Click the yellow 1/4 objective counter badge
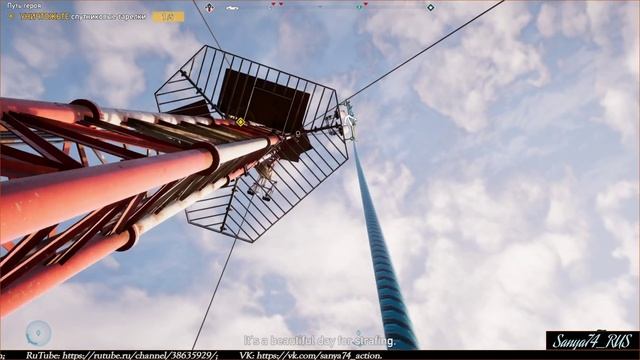Image resolution: width=640 pixels, height=360 pixels. click(x=168, y=17)
